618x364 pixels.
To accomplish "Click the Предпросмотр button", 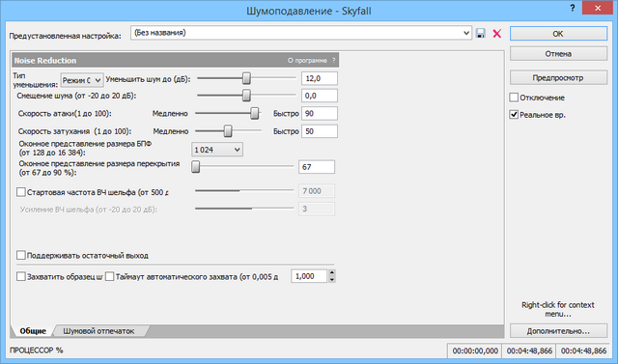I will pos(558,77).
